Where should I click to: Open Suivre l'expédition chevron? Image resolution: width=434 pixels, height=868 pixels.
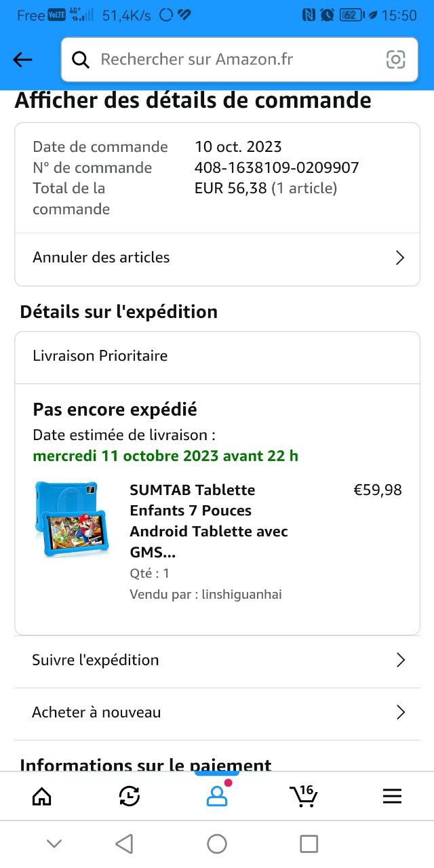[x=400, y=660]
